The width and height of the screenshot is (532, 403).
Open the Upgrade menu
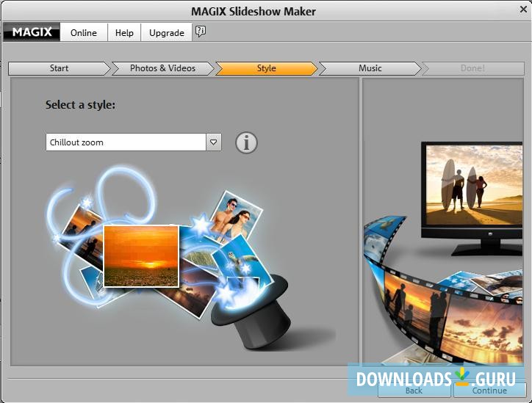point(167,32)
